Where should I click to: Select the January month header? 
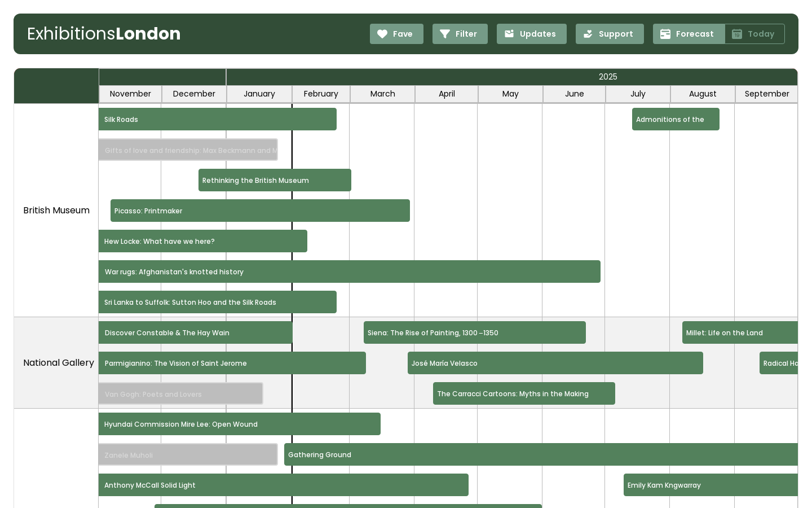coord(259,94)
